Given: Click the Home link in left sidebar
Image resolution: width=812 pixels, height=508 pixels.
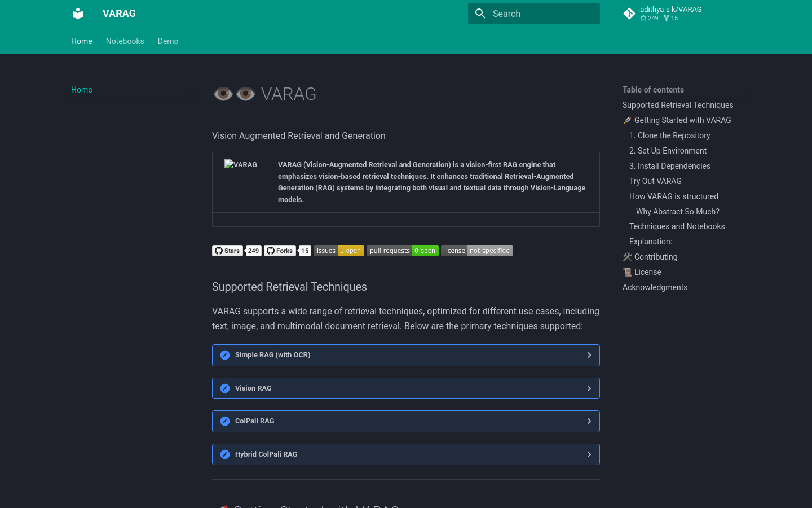Looking at the screenshot, I should (x=82, y=90).
